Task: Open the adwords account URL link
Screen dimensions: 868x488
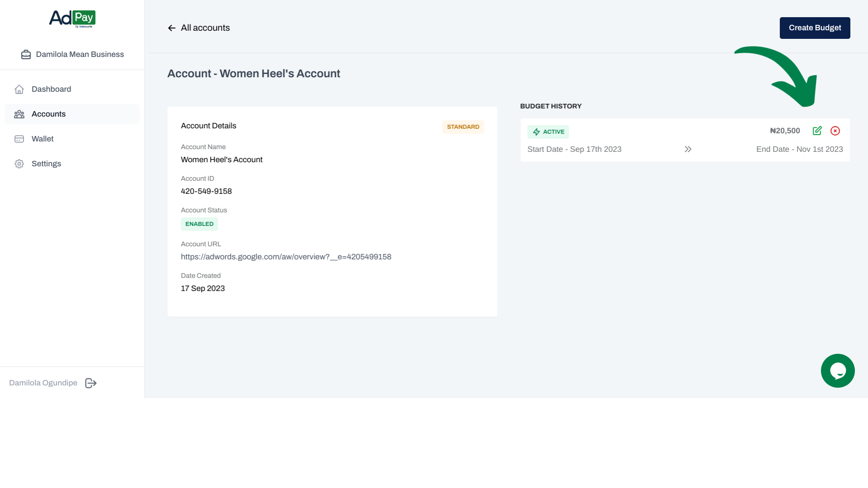Action: [286, 257]
